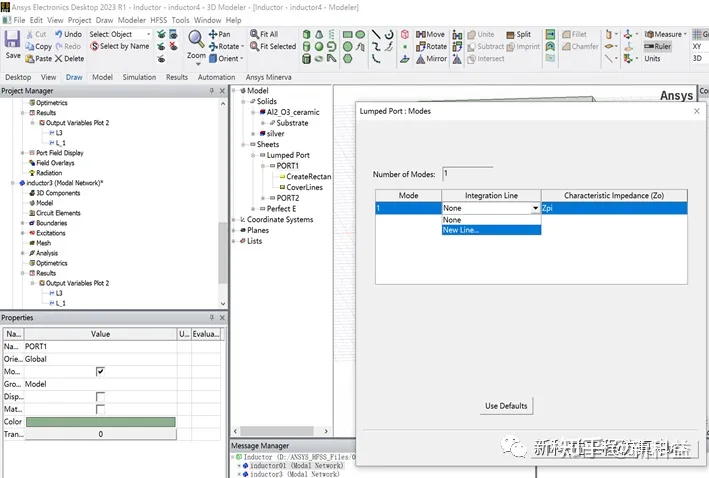Click the Undo tool
Viewport: 709px width, 478px height.
pyautogui.click(x=68, y=34)
